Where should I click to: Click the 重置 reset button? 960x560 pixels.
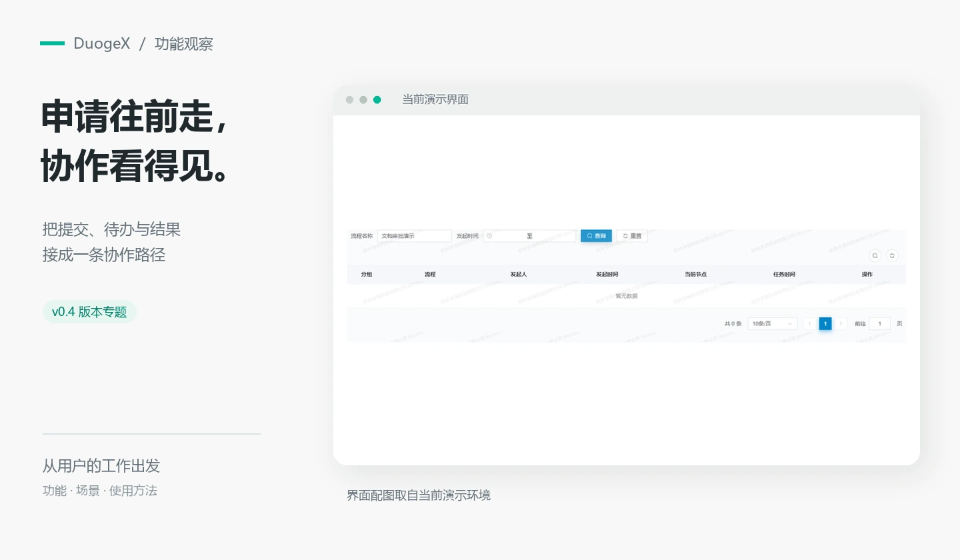(632, 236)
